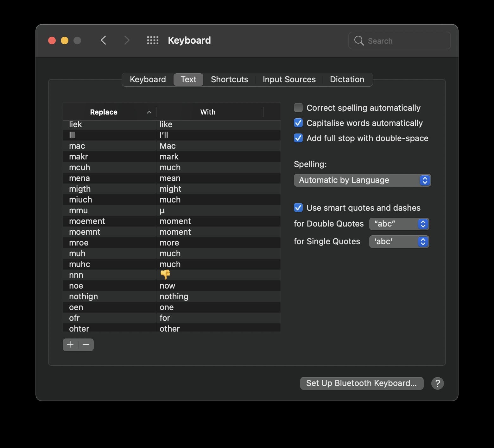Viewport: 494px width, 448px height.
Task: Uncheck Use smart quotes and dashes
Action: tap(298, 208)
